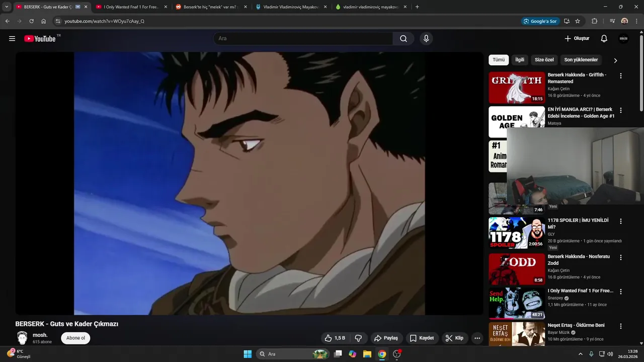Open a new browser tab

(x=417, y=7)
